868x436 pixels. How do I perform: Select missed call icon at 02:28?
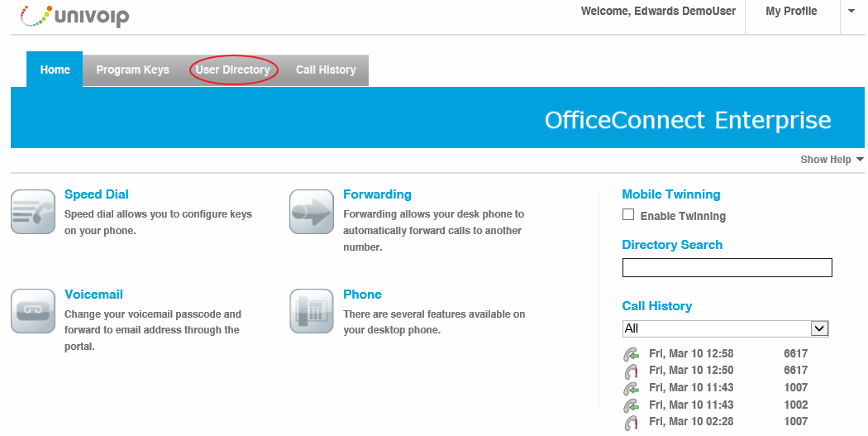point(632,422)
